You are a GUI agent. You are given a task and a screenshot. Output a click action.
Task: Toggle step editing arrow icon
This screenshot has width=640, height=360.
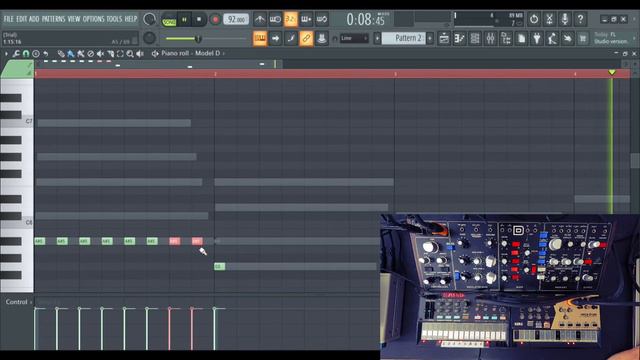coord(275,38)
